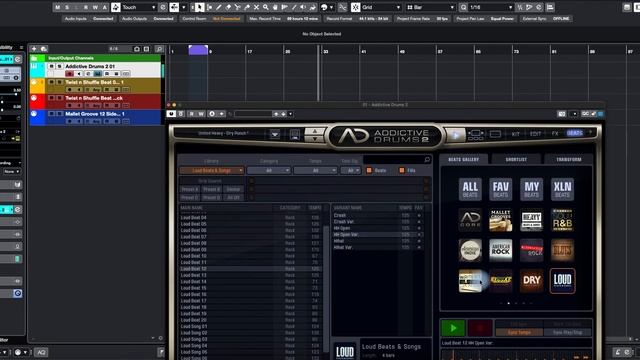Enable the Fills filter checkbox
This screenshot has height=360, width=640.
(402, 170)
